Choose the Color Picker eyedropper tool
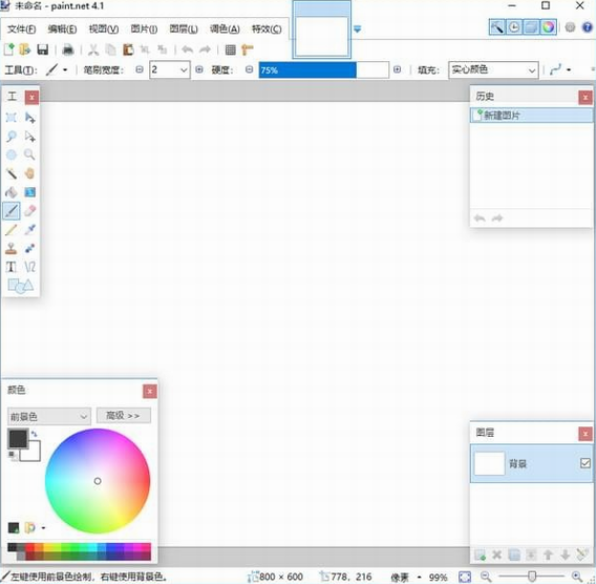This screenshot has height=584, width=596. click(x=30, y=229)
